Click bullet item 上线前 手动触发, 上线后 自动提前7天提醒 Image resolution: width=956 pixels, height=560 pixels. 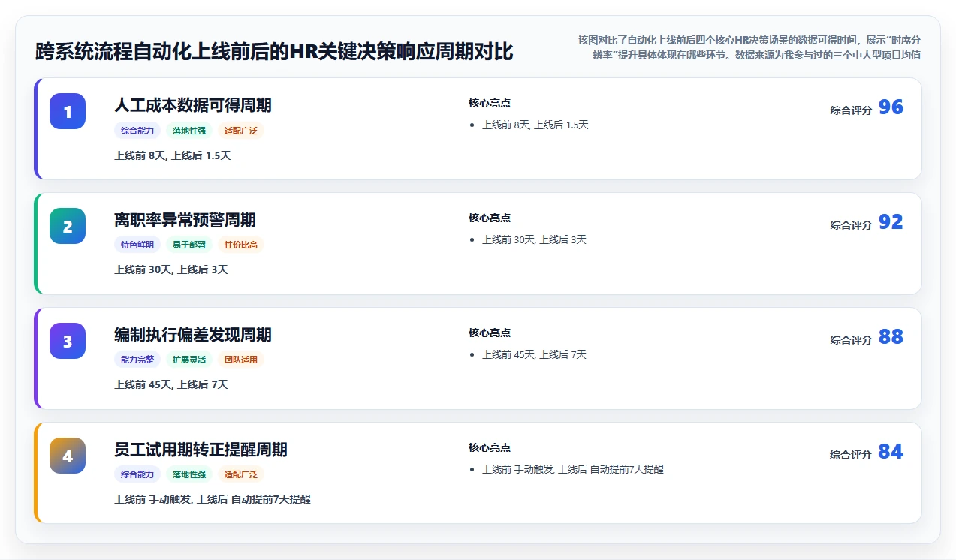[x=572, y=469]
